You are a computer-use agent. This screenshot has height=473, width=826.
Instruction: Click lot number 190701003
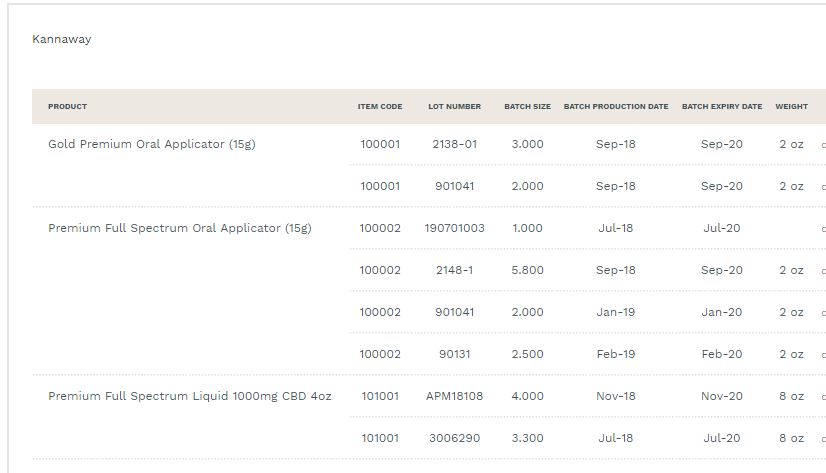pyautogui.click(x=455, y=228)
